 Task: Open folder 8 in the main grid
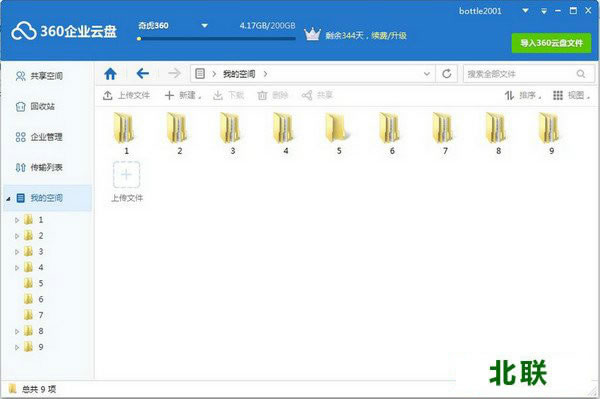[x=498, y=133]
